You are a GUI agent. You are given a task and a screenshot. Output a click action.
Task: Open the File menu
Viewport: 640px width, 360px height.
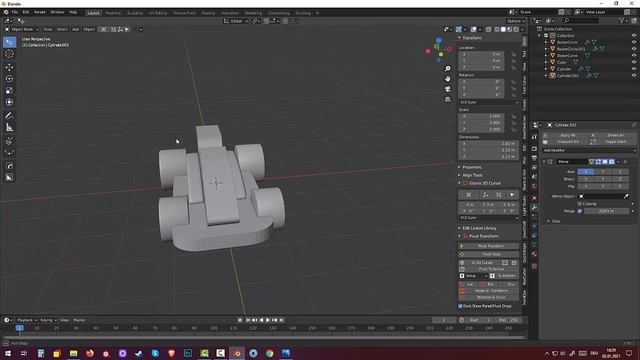tap(15, 12)
